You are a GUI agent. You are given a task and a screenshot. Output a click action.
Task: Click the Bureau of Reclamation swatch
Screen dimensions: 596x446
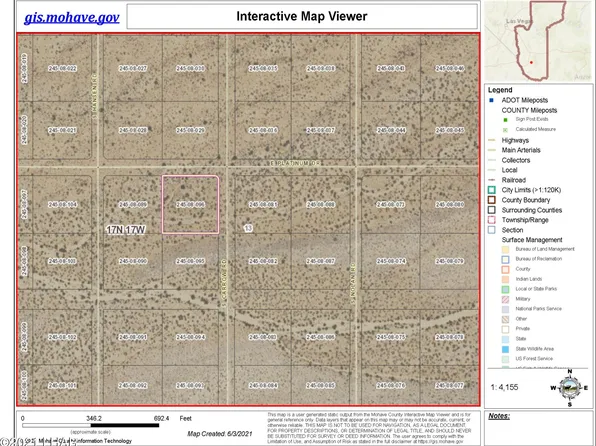[x=505, y=259]
